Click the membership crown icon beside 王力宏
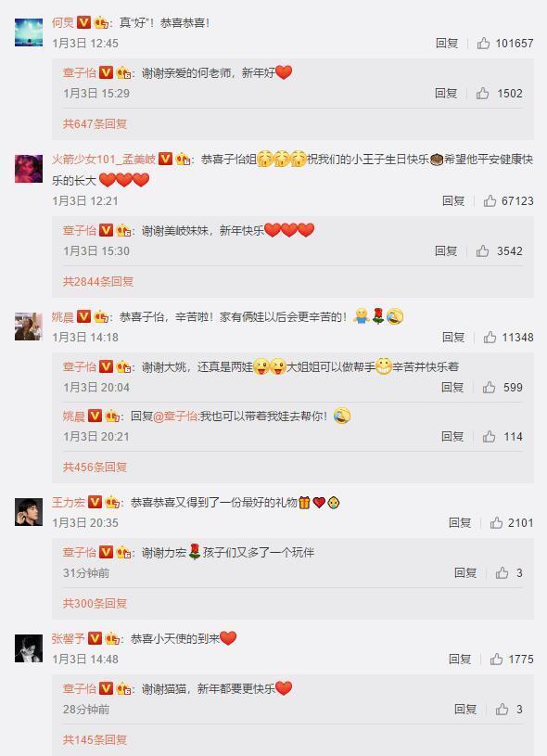Image resolution: width=547 pixels, height=756 pixels. pyautogui.click(x=112, y=503)
